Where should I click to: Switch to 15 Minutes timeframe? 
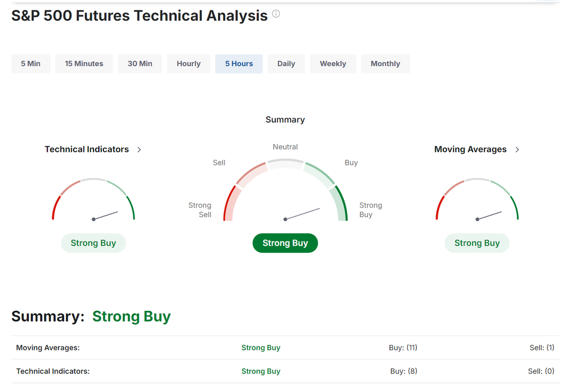point(84,64)
